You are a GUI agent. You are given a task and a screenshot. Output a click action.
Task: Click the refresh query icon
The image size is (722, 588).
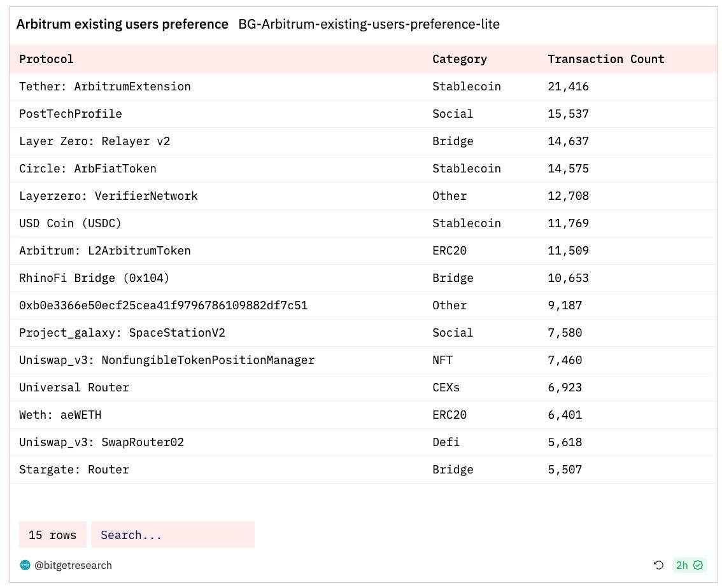coord(658,565)
